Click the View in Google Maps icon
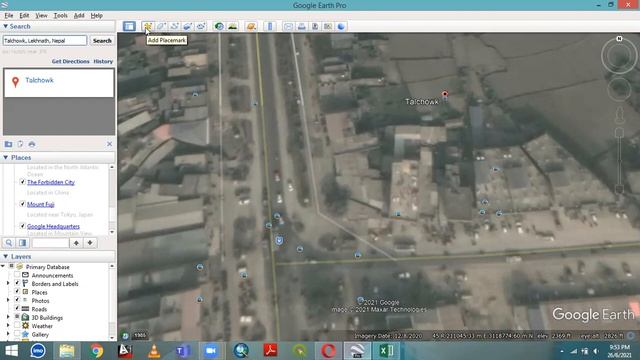The width and height of the screenshot is (640, 360). click(328, 26)
